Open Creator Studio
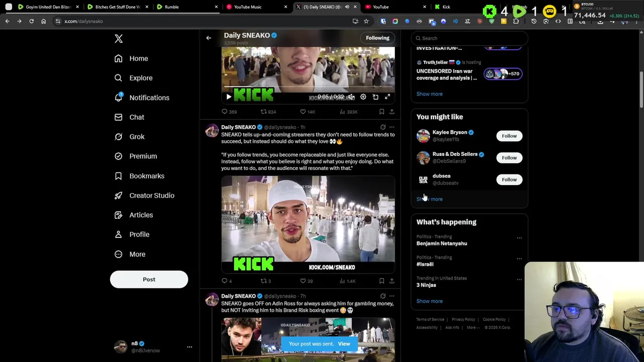The width and height of the screenshot is (644, 362). click(x=144, y=196)
